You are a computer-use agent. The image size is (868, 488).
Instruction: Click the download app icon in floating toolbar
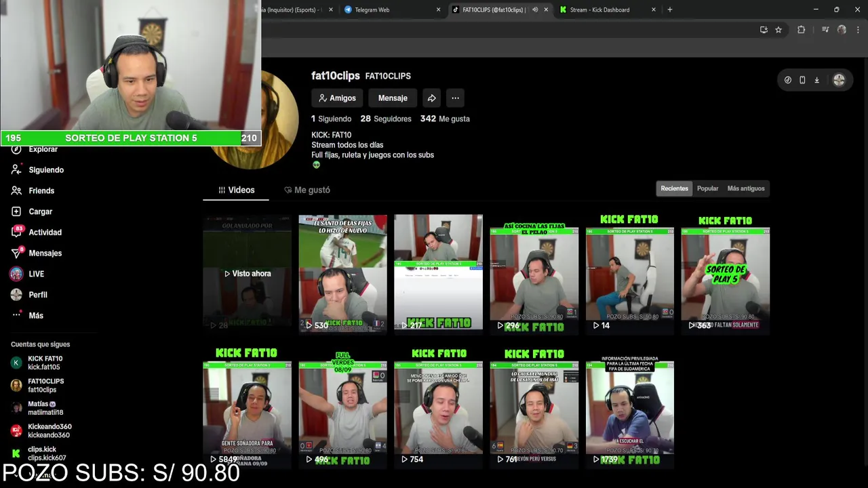coord(816,80)
